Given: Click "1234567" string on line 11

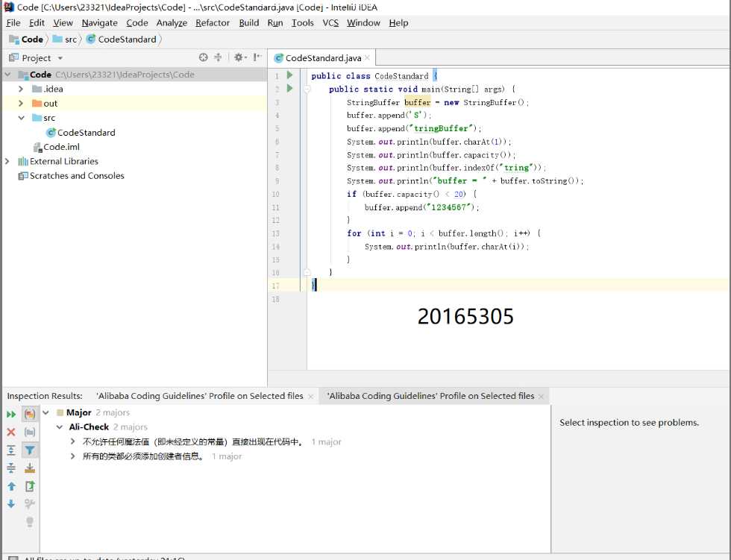Looking at the screenshot, I should click(x=448, y=207).
